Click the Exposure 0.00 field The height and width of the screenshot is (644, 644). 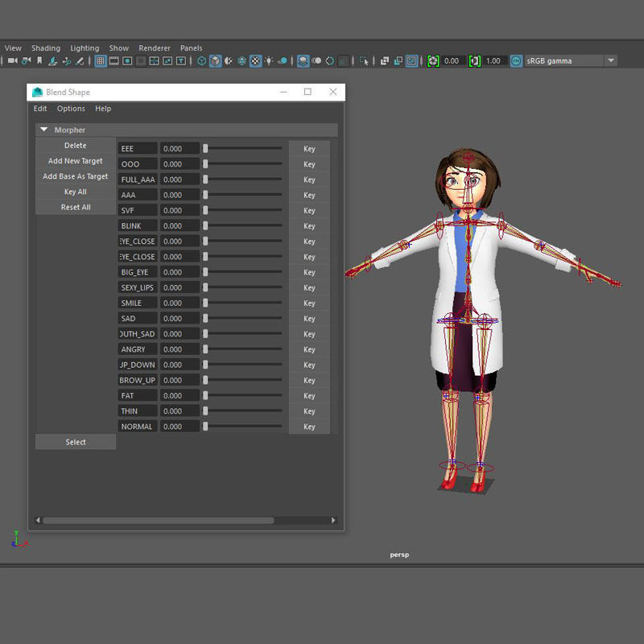454,61
